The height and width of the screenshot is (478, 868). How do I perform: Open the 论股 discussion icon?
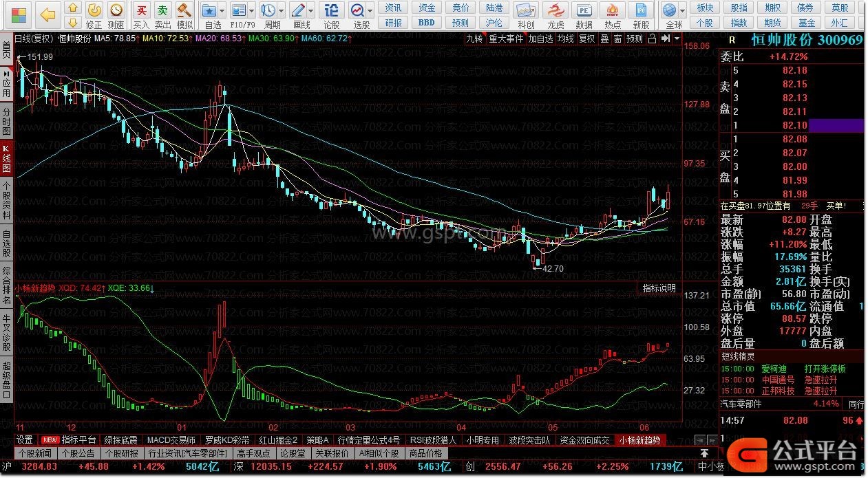(x=331, y=16)
